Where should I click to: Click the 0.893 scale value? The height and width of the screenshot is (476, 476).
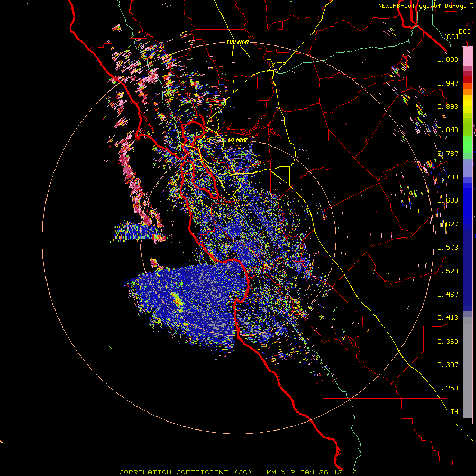pos(448,106)
